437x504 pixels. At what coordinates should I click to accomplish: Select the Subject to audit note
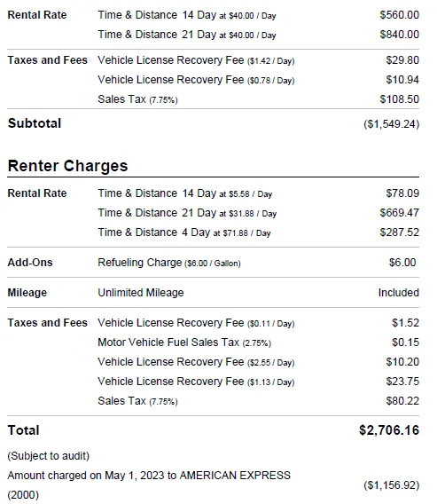[x=49, y=456]
